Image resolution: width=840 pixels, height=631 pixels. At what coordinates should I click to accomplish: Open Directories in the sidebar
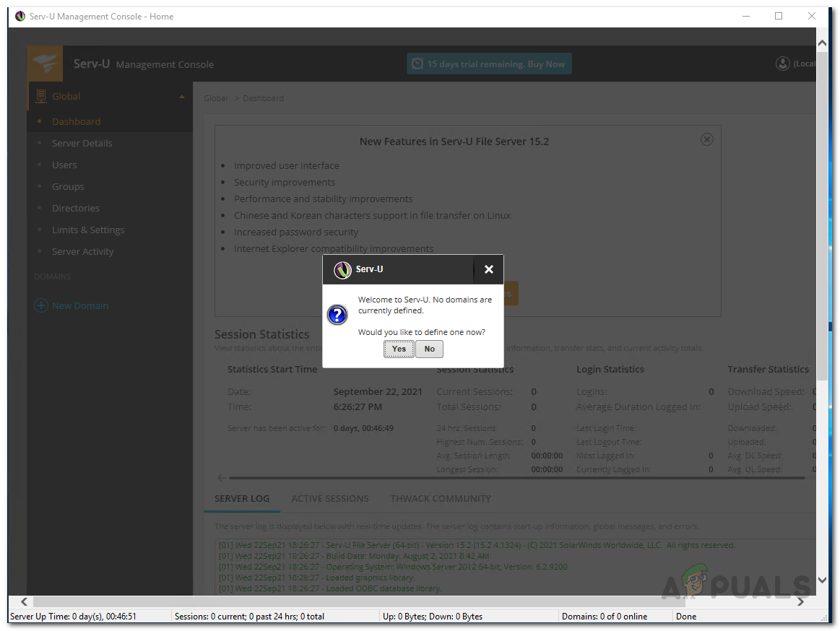coord(76,209)
